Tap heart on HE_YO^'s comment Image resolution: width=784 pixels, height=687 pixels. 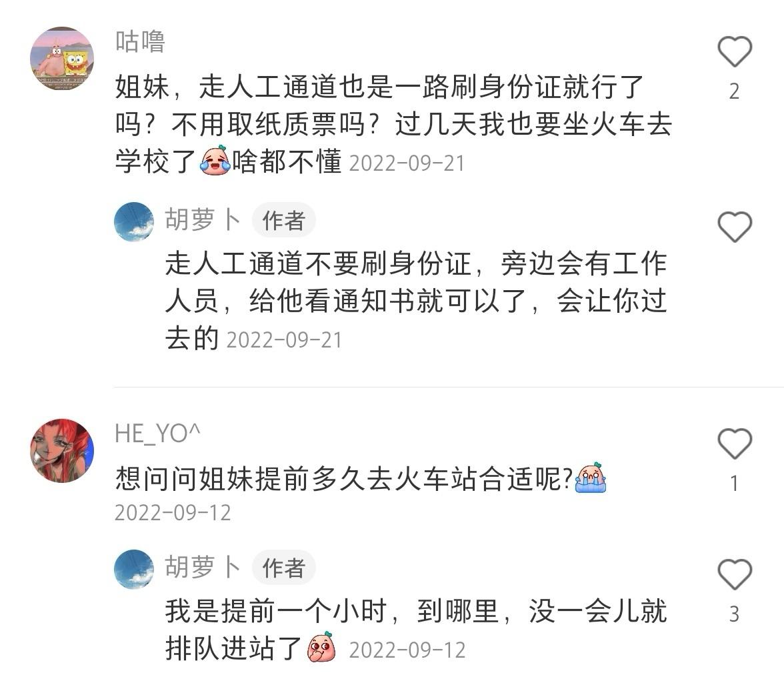click(735, 444)
